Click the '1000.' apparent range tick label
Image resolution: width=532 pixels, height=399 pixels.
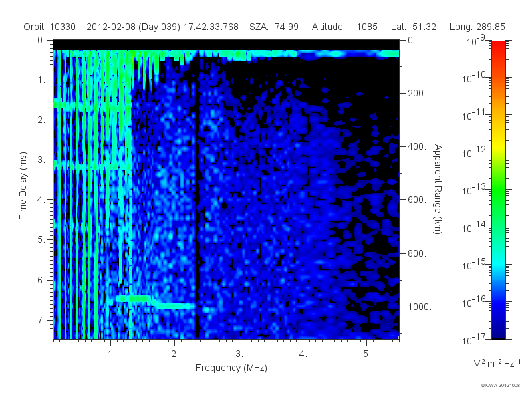420,307
